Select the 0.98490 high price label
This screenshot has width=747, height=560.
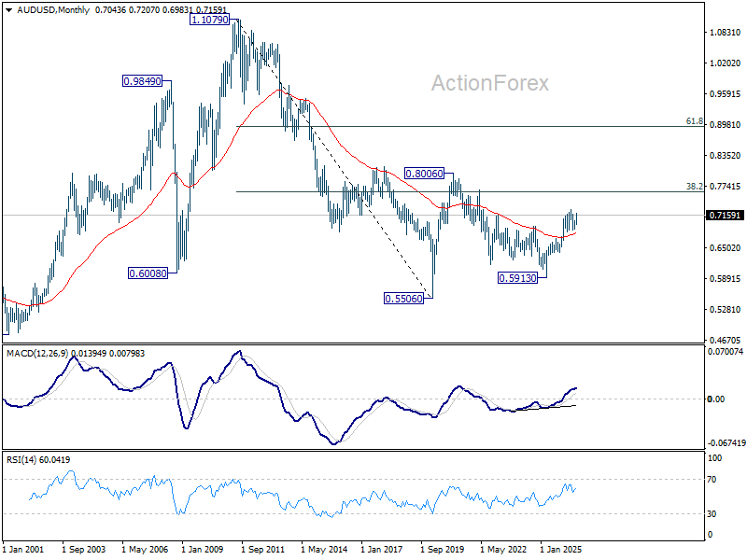[x=143, y=81]
